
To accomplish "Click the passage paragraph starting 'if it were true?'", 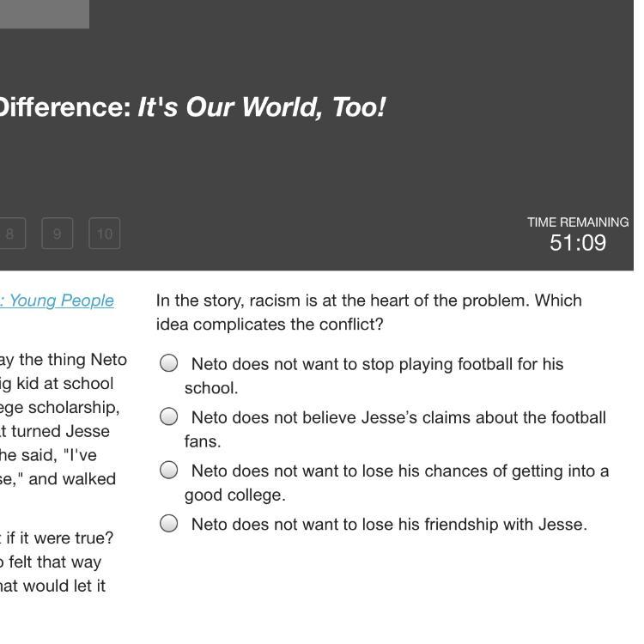I will click(x=56, y=562).
